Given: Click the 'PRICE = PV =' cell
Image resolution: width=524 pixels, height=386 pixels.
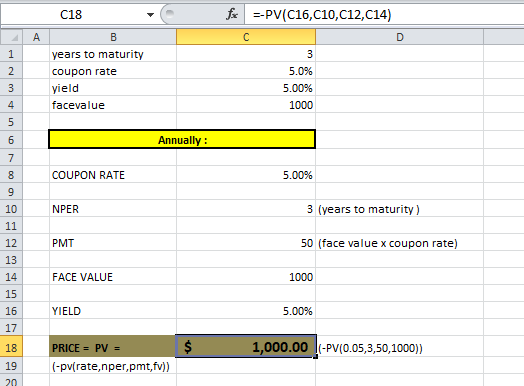Looking at the screenshot, I should [x=113, y=347].
